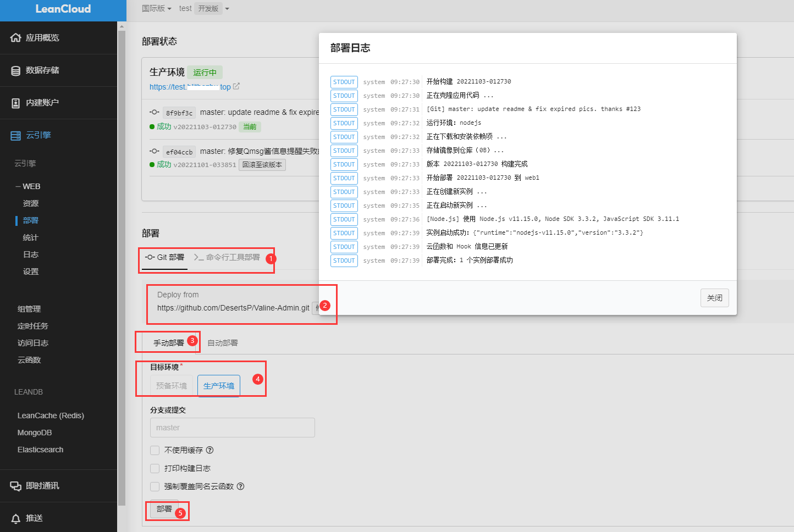Check the 打印构建日志 option
This screenshot has height=532, width=794.
(x=155, y=468)
